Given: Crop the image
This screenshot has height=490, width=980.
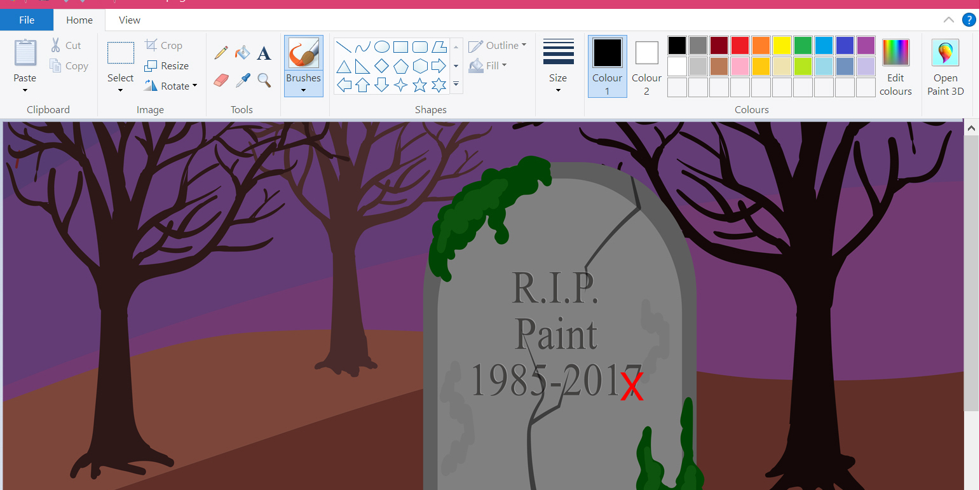Looking at the screenshot, I should point(164,46).
